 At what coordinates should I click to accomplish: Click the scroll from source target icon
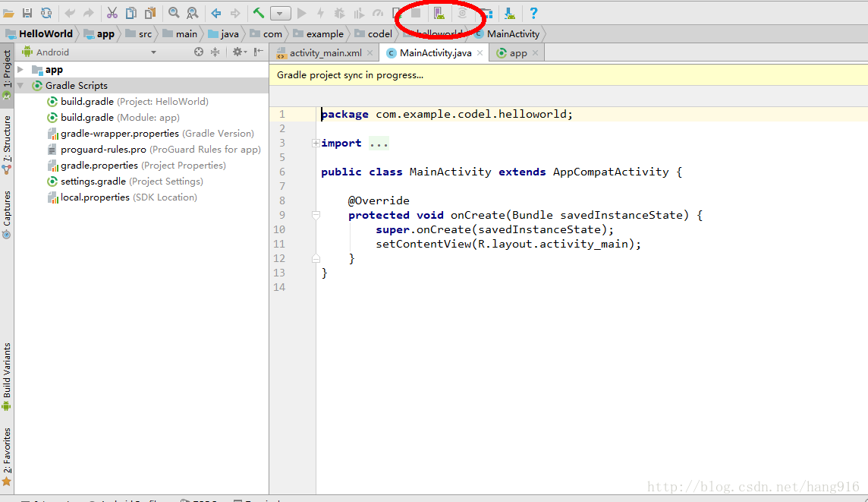coord(199,52)
